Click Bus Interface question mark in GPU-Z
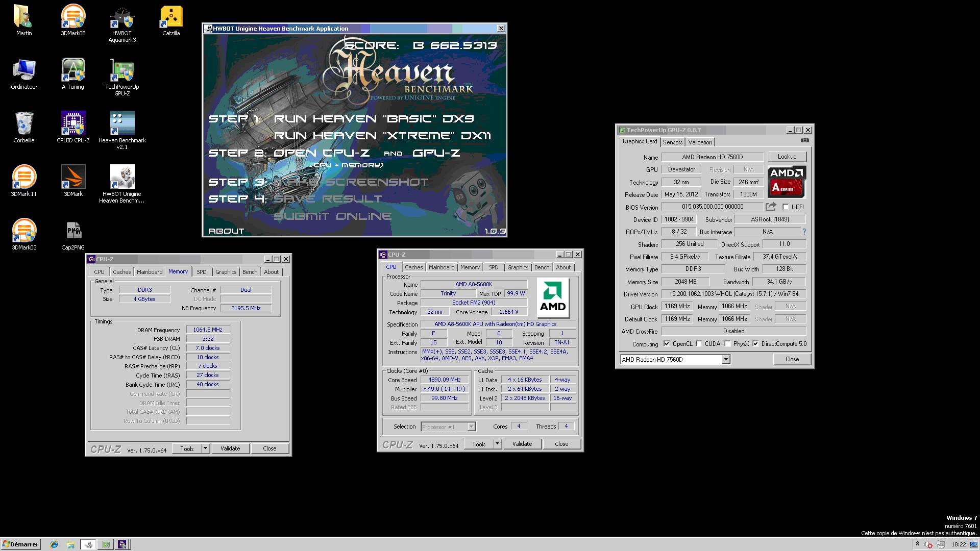The height and width of the screenshot is (551, 980). point(804,232)
